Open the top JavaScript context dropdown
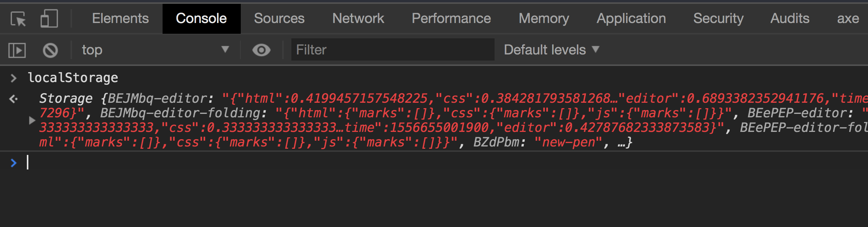The image size is (868, 227). pos(155,50)
